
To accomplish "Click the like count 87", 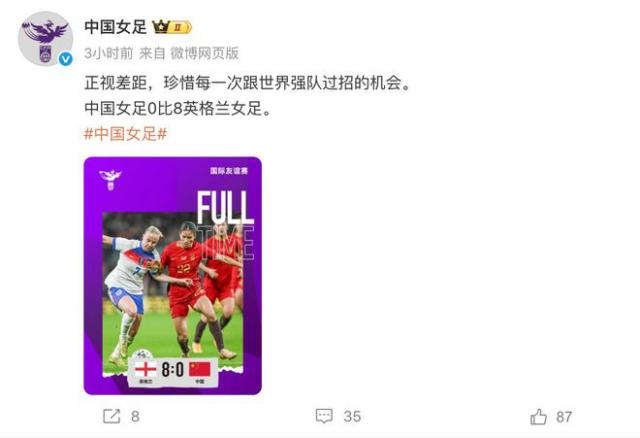I will point(564,417).
